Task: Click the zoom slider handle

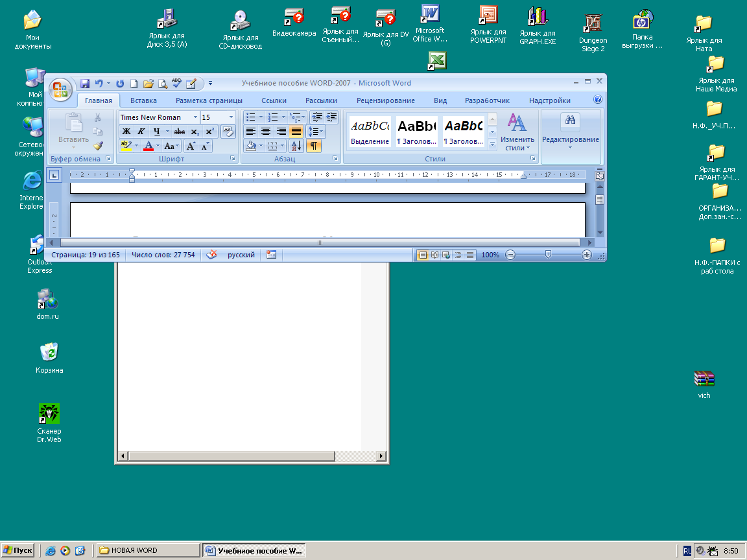Action: click(x=548, y=255)
